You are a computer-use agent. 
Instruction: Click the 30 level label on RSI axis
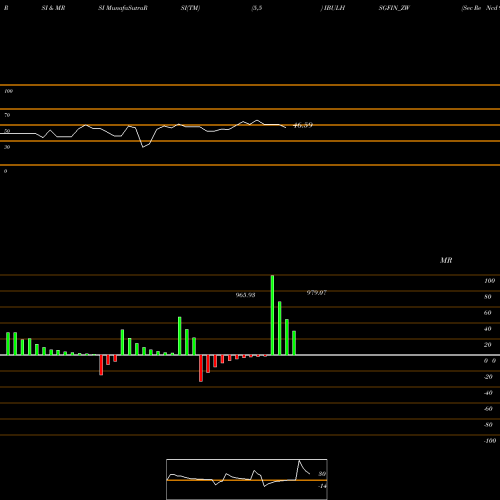[x=7, y=147]
